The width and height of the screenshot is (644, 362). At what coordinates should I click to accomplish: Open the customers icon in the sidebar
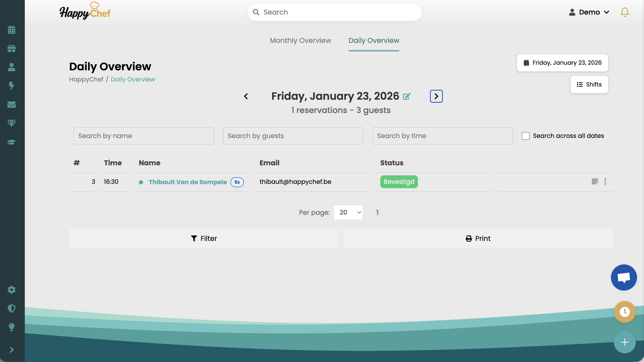[x=12, y=67]
